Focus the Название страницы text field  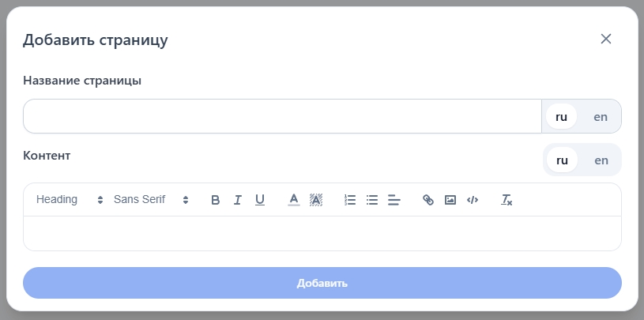pos(282,116)
